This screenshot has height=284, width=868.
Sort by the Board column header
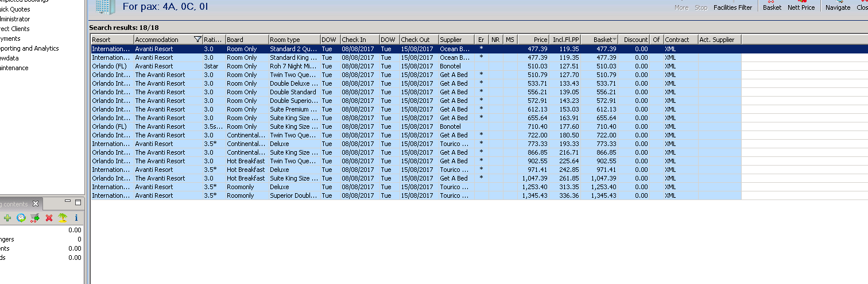click(247, 40)
